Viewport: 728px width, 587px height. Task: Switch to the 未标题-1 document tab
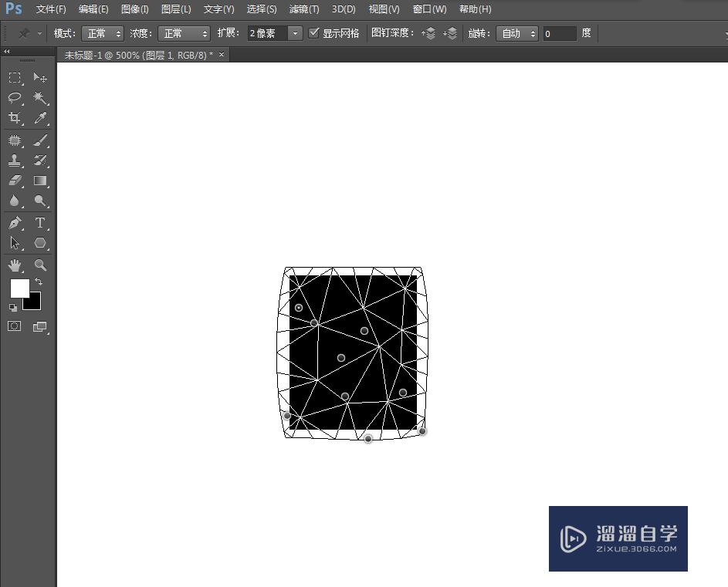(138, 56)
